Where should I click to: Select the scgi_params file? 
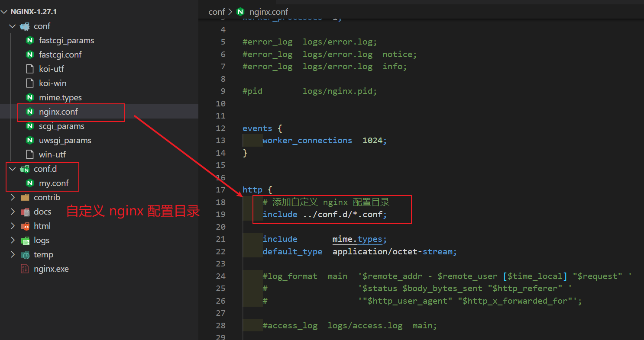click(61, 126)
